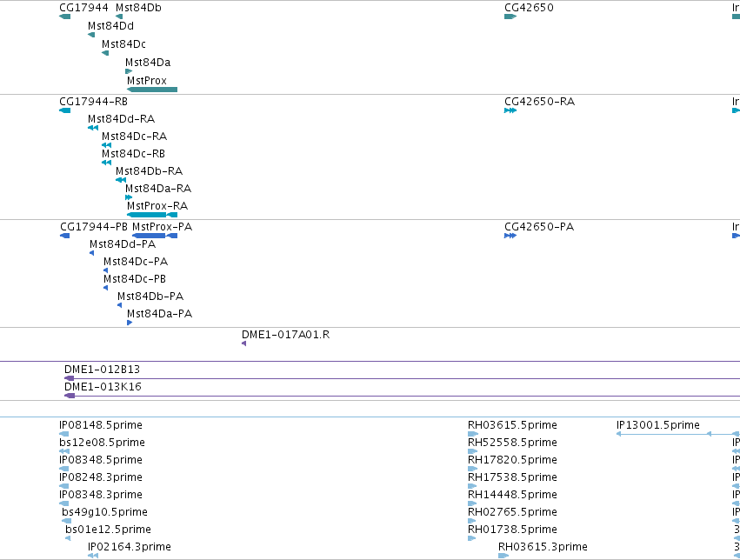Select the Mst84Da gene label

(148, 63)
